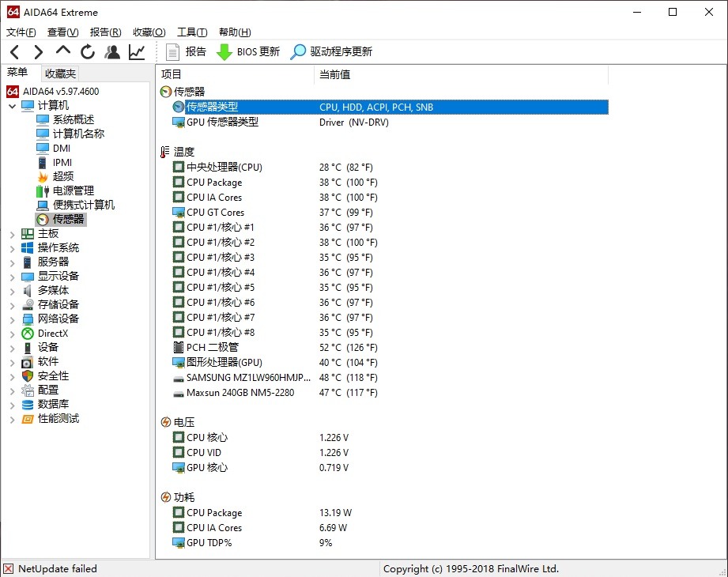The height and width of the screenshot is (577, 728).
Task: Select 系统概述 in the tree
Action: [74, 120]
